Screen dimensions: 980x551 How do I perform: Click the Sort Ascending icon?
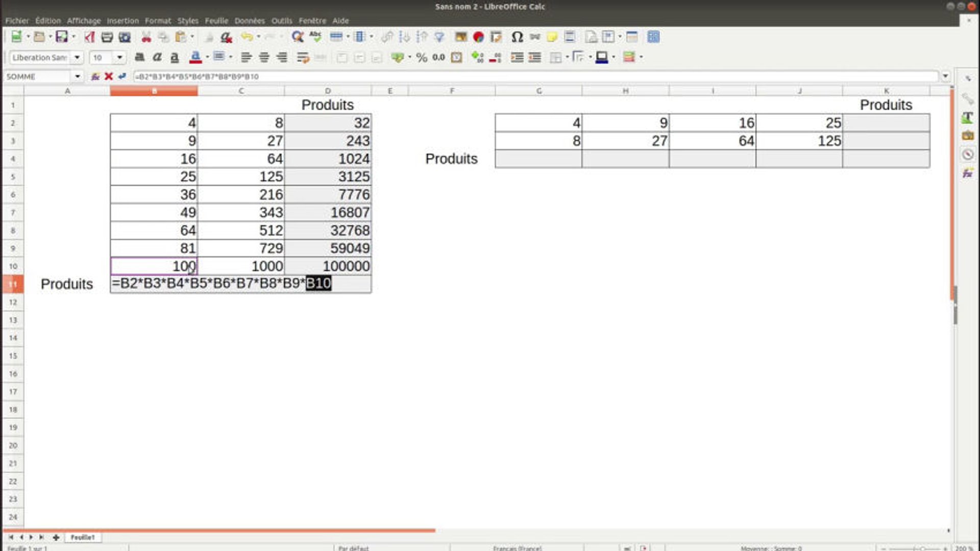[x=404, y=37]
